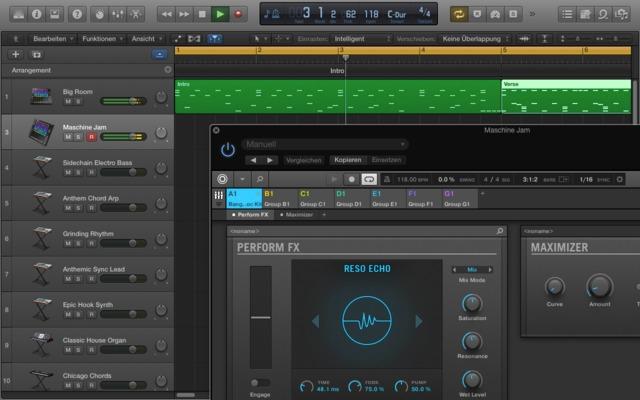Screen dimensions: 640x400
Task: Open the media browser icon
Action: pos(621,15)
